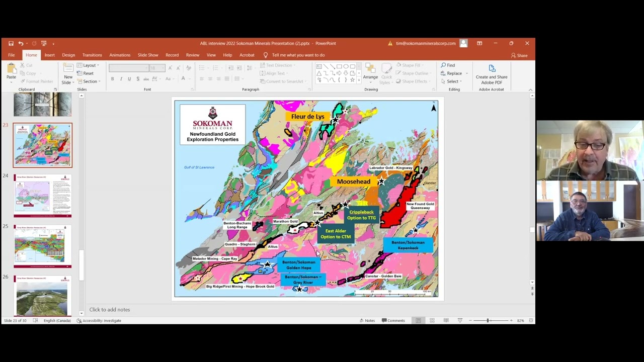Viewport: 644px width, 362px height.
Task: Collapse the ribbon
Action: click(x=530, y=89)
